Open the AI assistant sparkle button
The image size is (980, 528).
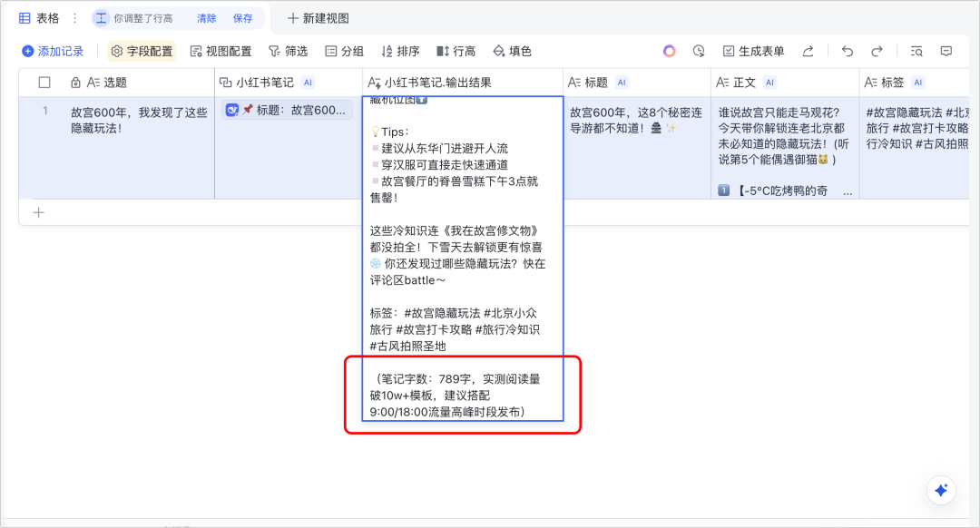(x=941, y=490)
